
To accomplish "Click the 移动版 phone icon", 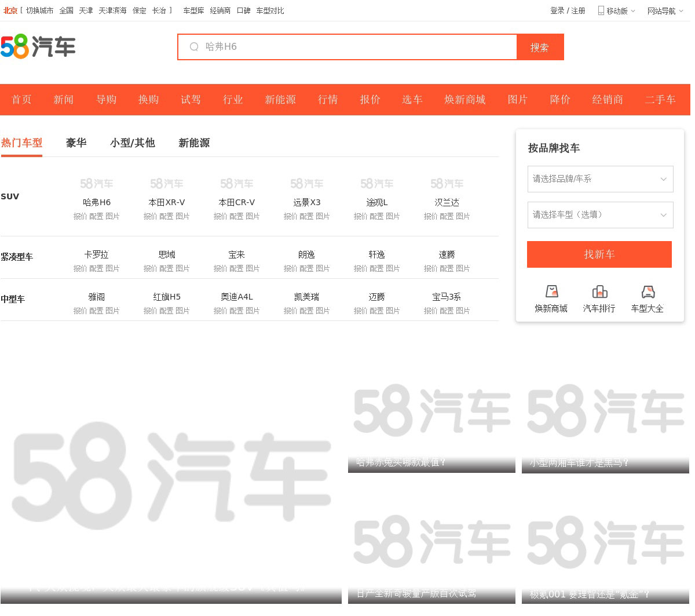I will 601,10.
